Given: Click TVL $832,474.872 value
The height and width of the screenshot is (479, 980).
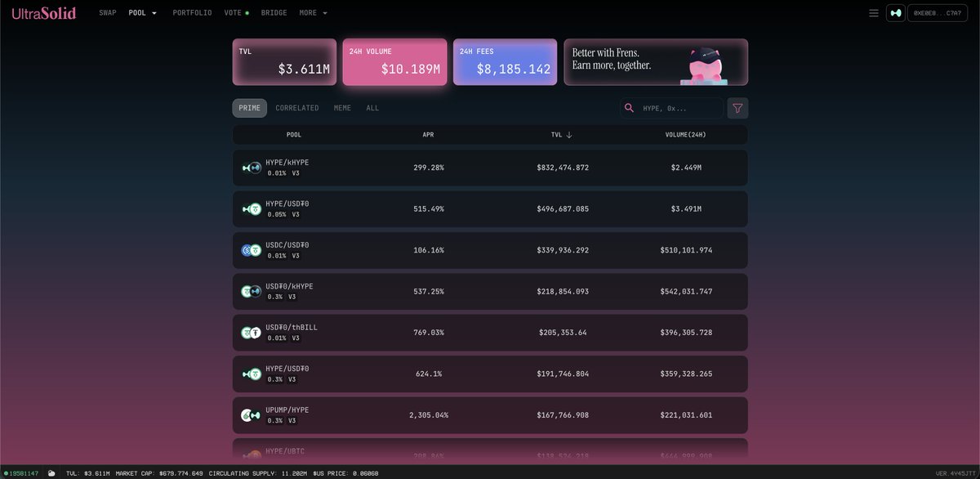Looking at the screenshot, I should 563,168.
